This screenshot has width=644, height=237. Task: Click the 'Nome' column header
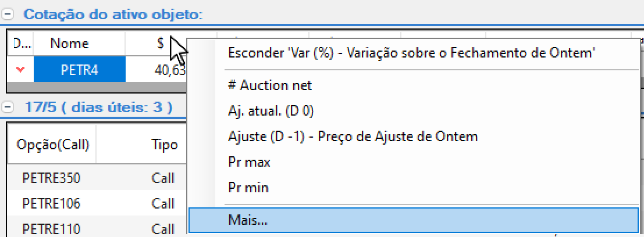coord(69,44)
